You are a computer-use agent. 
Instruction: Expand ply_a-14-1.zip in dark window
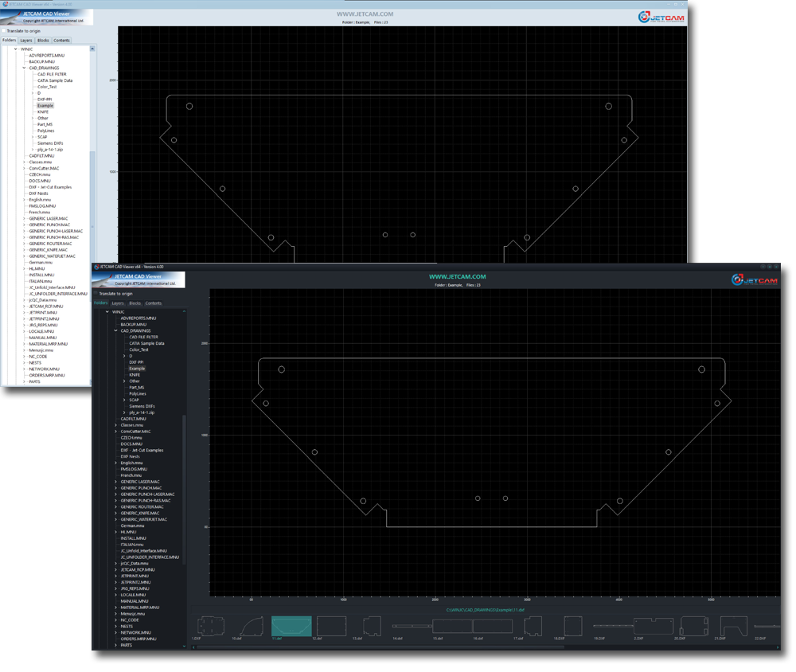(x=124, y=412)
